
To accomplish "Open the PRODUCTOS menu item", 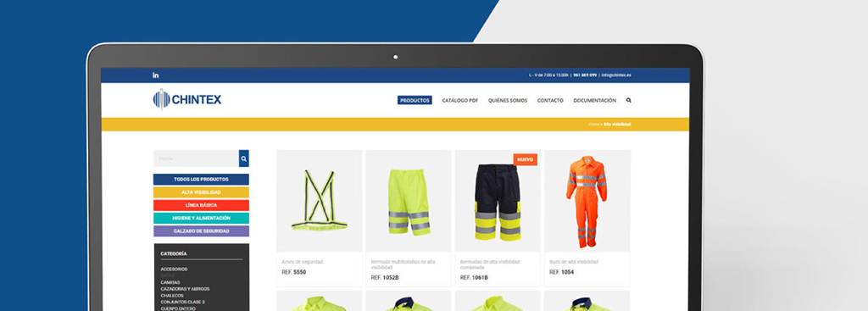I will (x=415, y=100).
